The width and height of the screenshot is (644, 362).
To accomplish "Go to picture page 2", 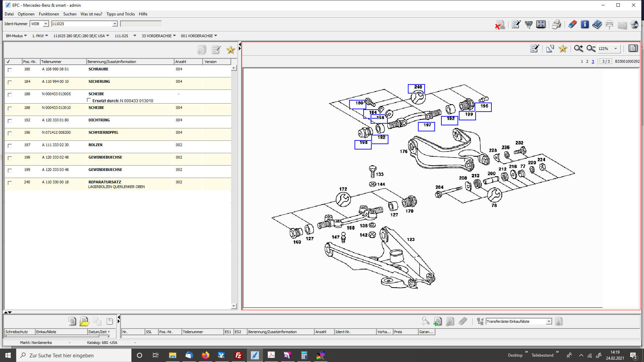I will [587, 62].
